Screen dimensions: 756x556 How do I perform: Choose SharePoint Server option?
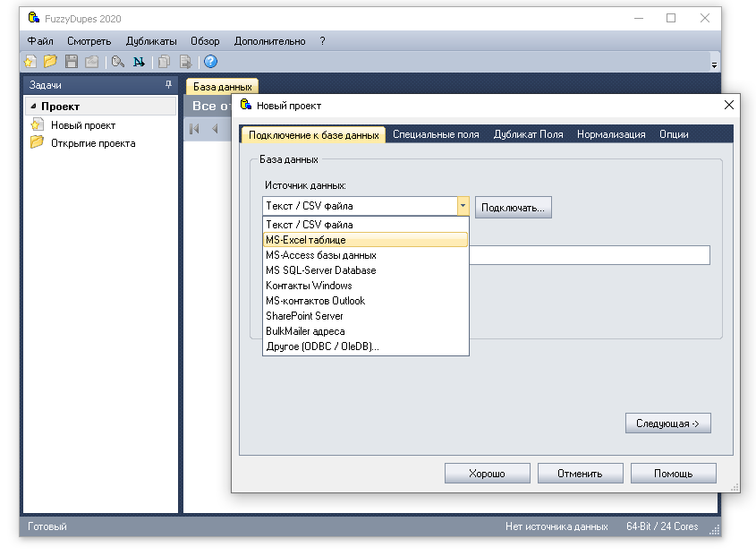point(365,316)
